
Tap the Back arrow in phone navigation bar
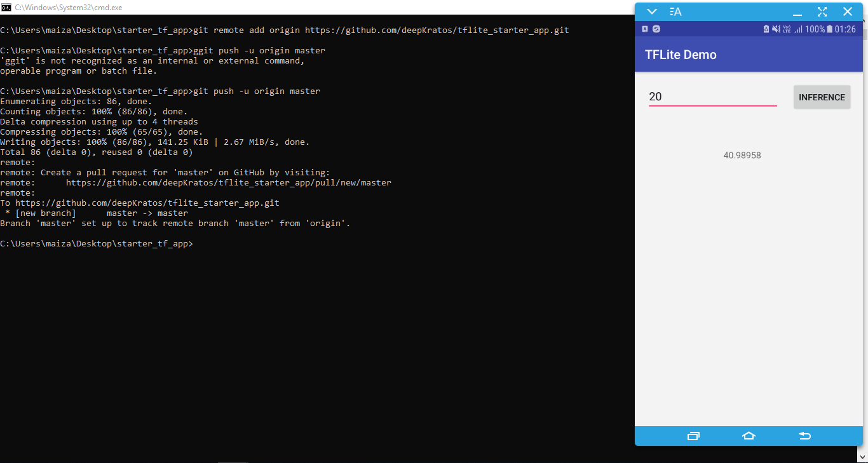tap(804, 436)
